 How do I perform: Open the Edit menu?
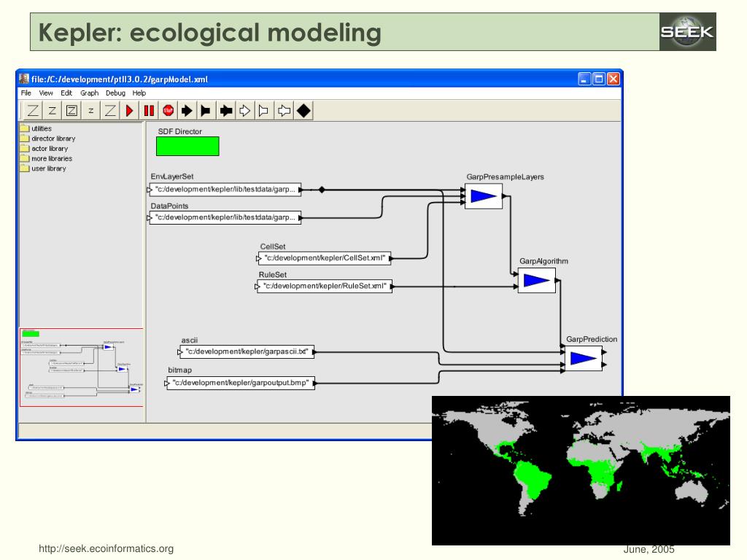tap(66, 93)
